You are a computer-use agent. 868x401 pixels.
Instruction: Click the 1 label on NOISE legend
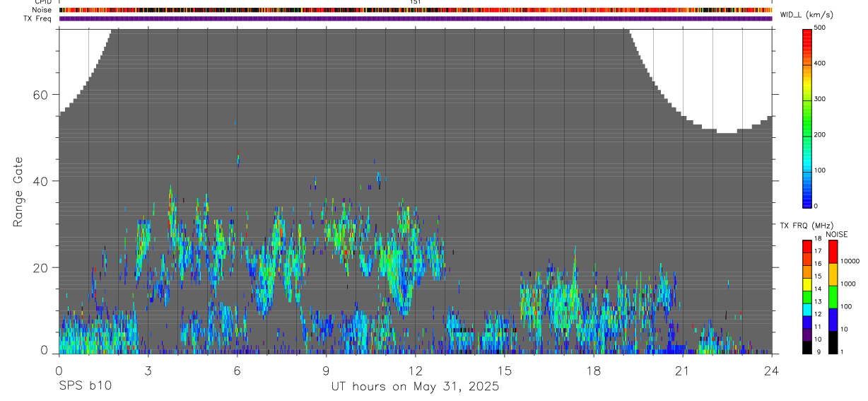[x=842, y=351]
